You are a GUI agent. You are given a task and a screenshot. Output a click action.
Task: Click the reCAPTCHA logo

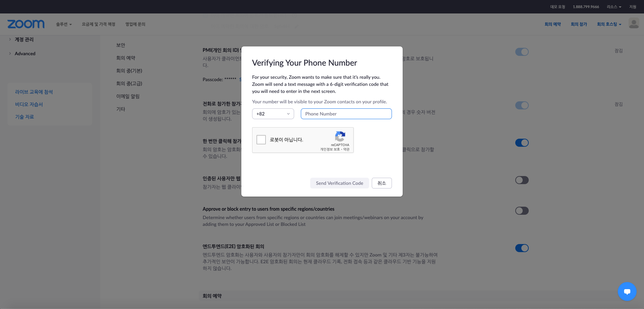point(340,136)
